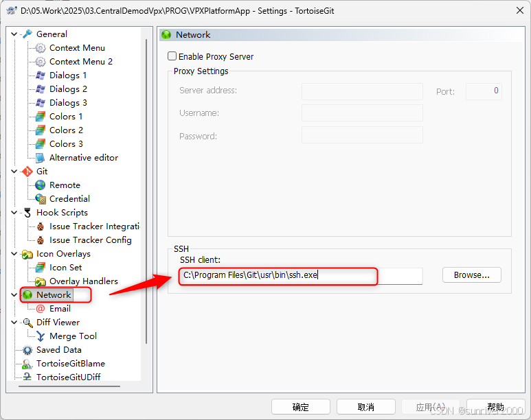Click the settings tree vertical scrollbar
531x420 pixels.
pyautogui.click(x=146, y=191)
